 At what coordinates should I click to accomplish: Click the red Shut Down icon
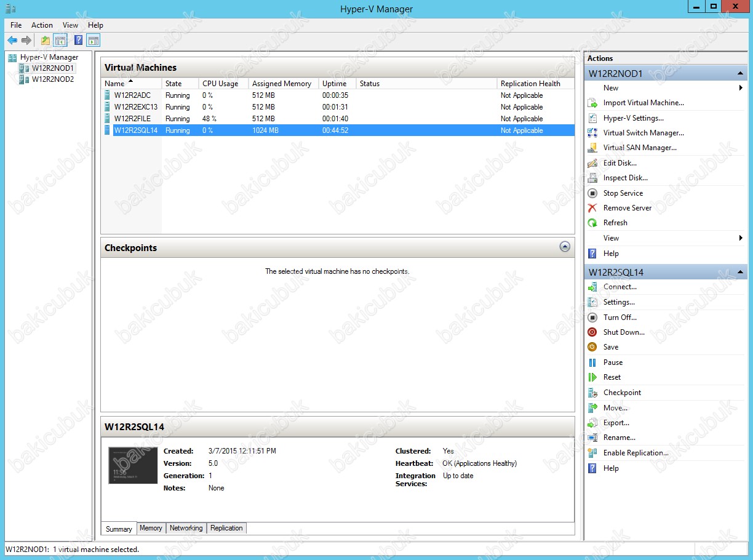click(x=592, y=332)
